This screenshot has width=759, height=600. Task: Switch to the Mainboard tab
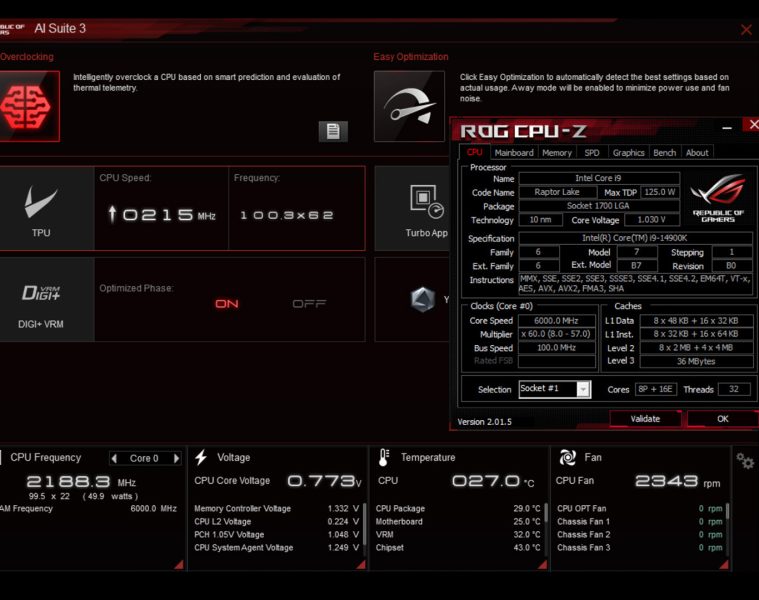click(x=514, y=153)
